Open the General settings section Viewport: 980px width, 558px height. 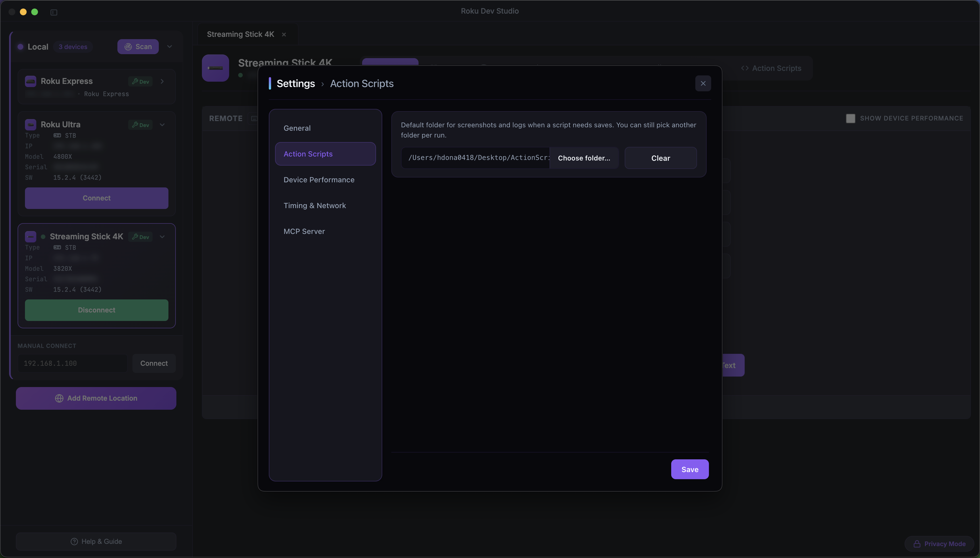pos(325,128)
